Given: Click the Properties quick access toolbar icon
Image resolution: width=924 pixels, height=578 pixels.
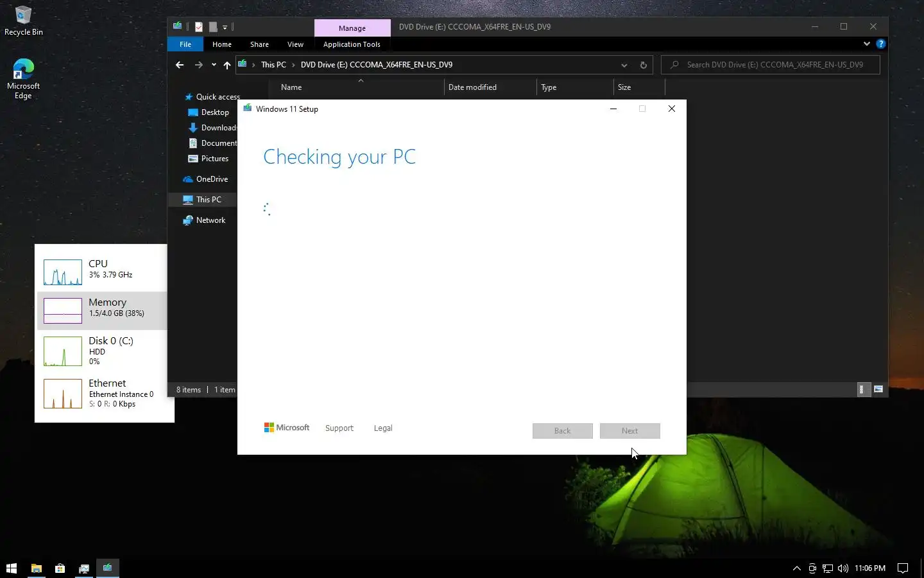Looking at the screenshot, I should [199, 27].
